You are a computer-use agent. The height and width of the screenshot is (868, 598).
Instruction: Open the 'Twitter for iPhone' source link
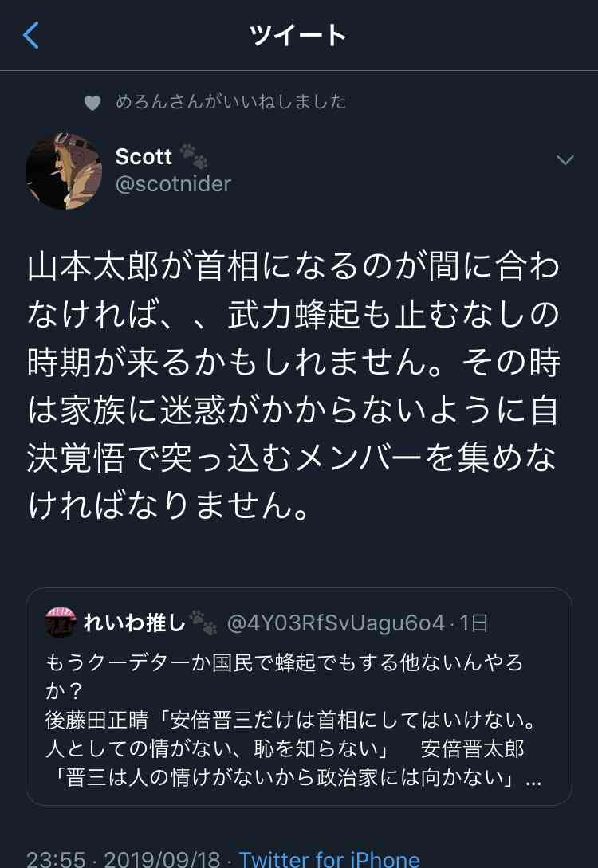tap(329, 858)
